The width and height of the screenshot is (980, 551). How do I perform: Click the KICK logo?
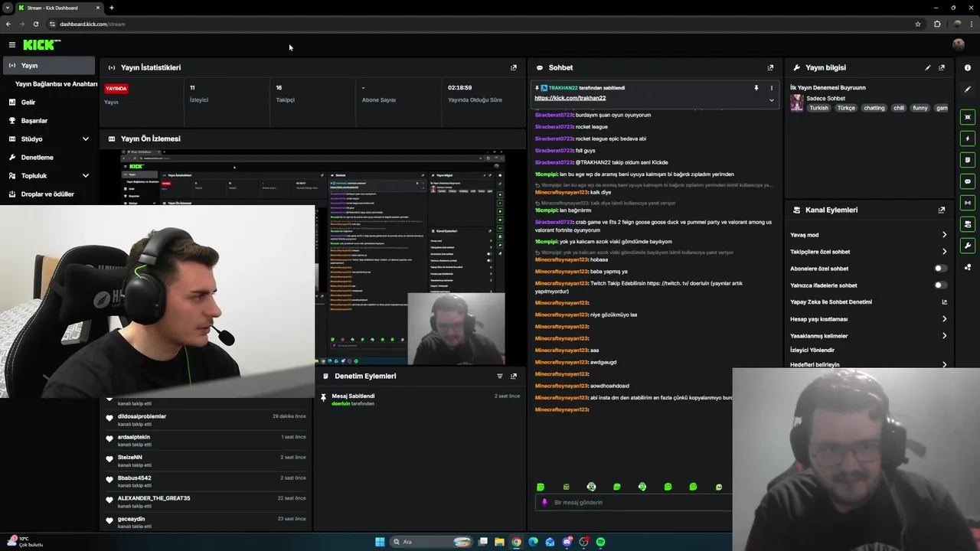tap(41, 45)
